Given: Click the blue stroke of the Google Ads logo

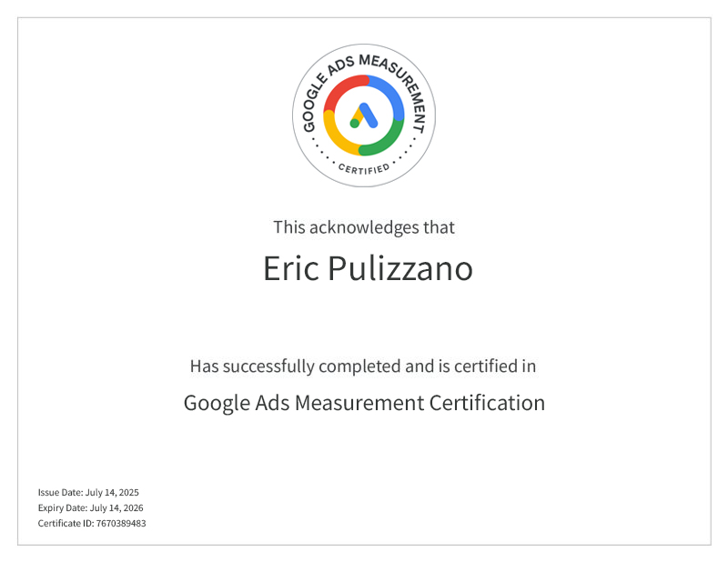Looking at the screenshot, I should coord(369,114).
